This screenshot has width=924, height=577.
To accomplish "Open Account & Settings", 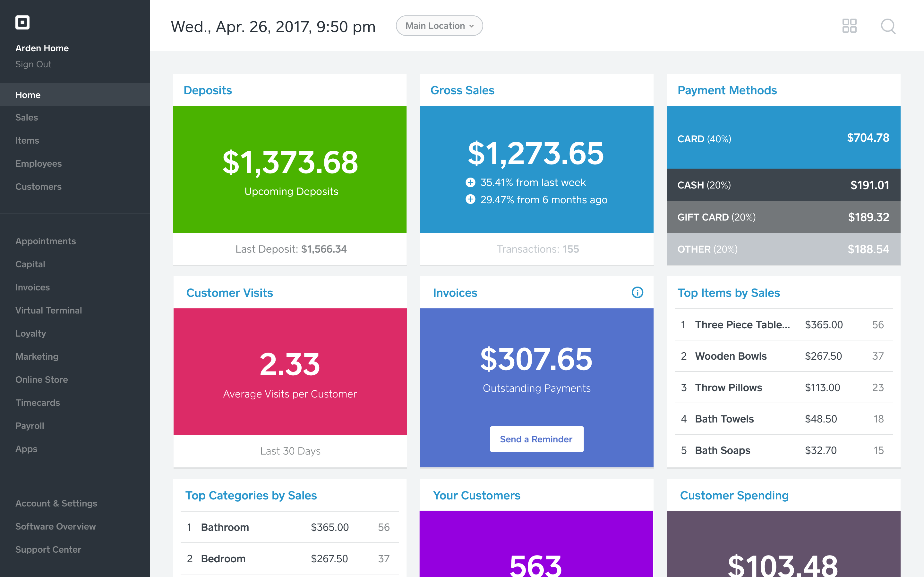I will click(56, 503).
